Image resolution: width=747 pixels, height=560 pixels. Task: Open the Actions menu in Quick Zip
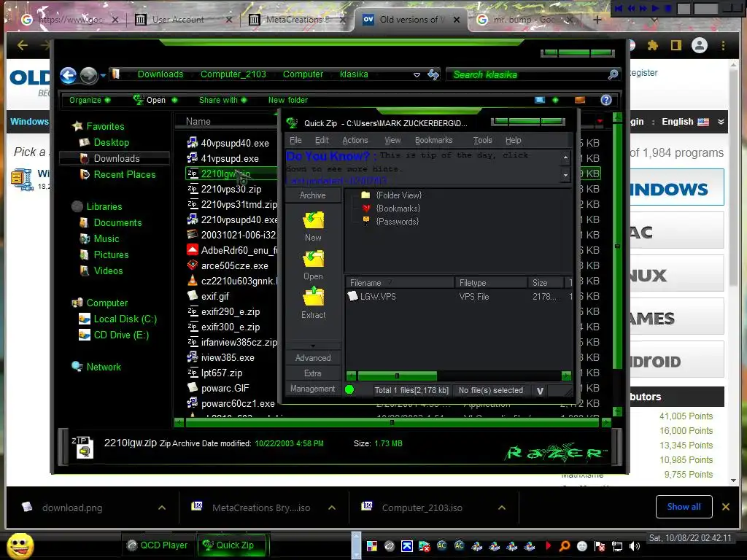tap(355, 140)
